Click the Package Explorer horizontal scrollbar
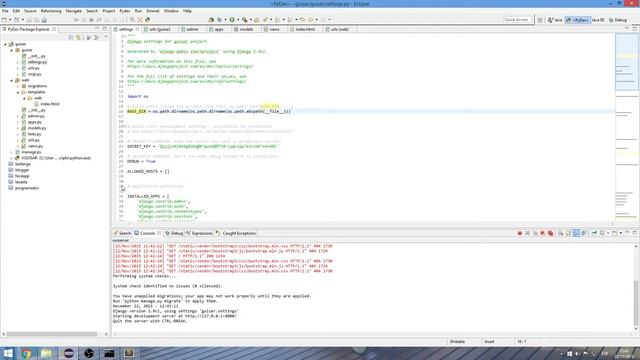This screenshot has width=640, height=360. (x=52, y=334)
